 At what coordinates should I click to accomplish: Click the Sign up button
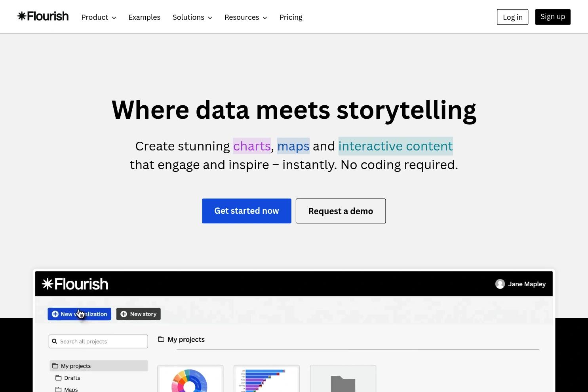pyautogui.click(x=553, y=17)
